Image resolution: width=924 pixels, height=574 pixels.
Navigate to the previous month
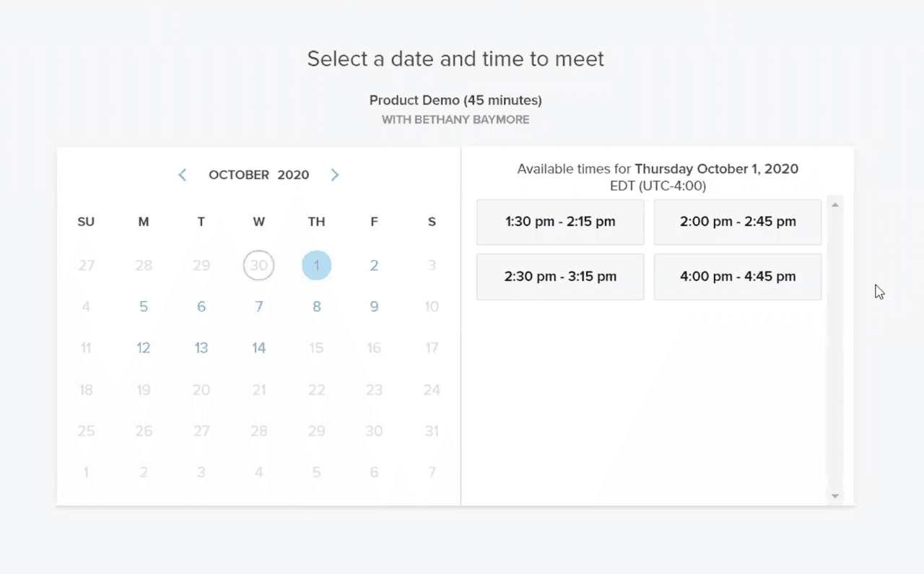click(182, 174)
